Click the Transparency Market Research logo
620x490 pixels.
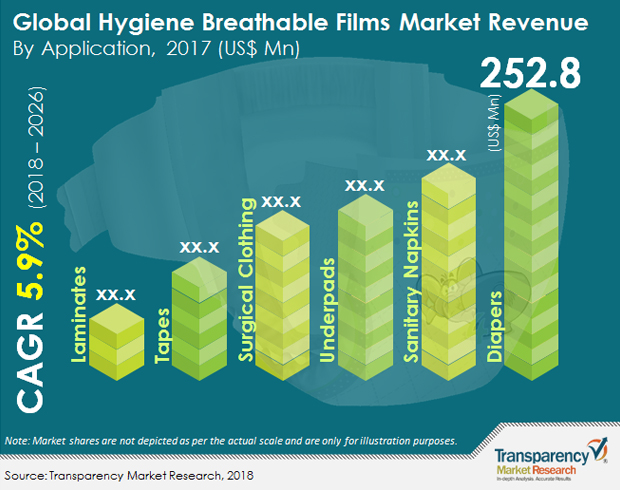tap(551, 460)
